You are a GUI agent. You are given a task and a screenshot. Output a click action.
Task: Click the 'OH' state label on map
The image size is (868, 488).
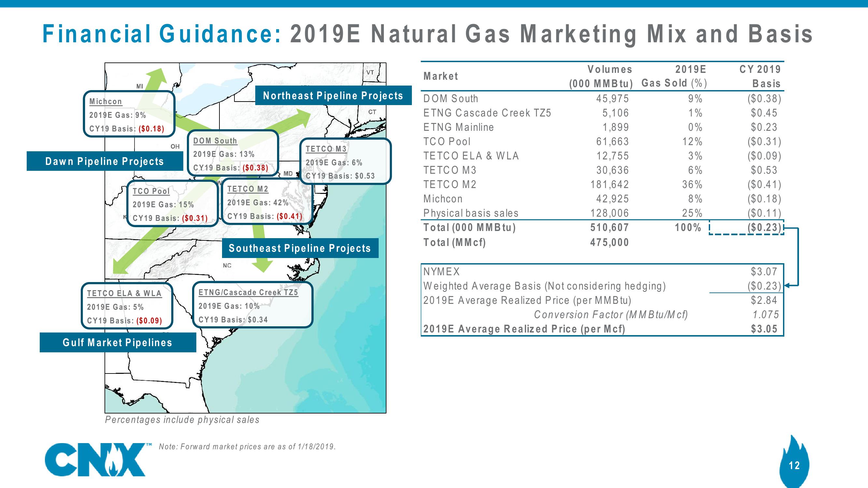tap(175, 146)
